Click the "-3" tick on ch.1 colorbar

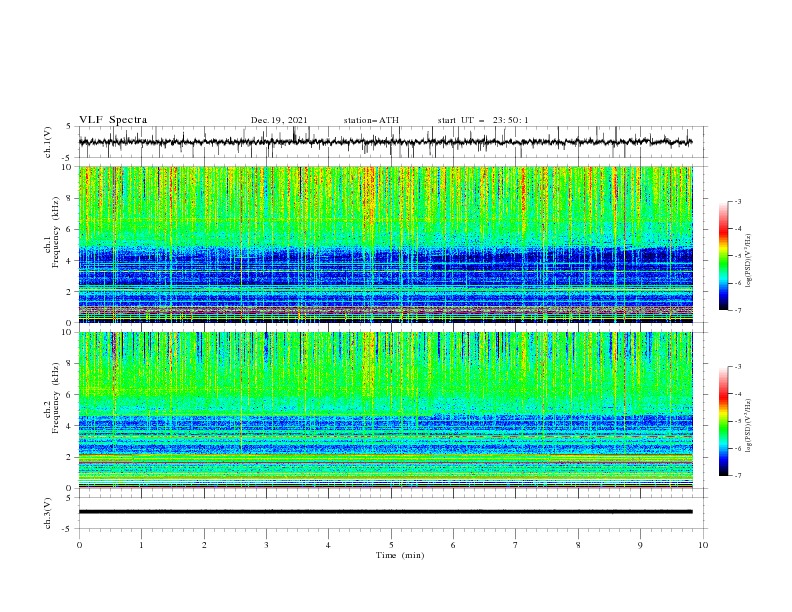click(737, 201)
